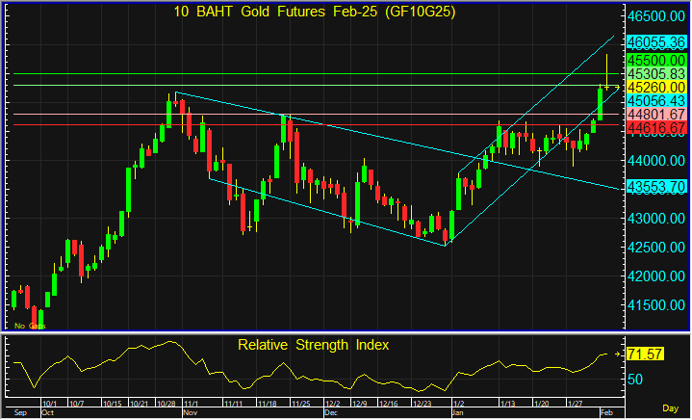Viewport: 692px width, 420px height.
Task: Click the 1/27 date tick
Action: click(x=575, y=404)
